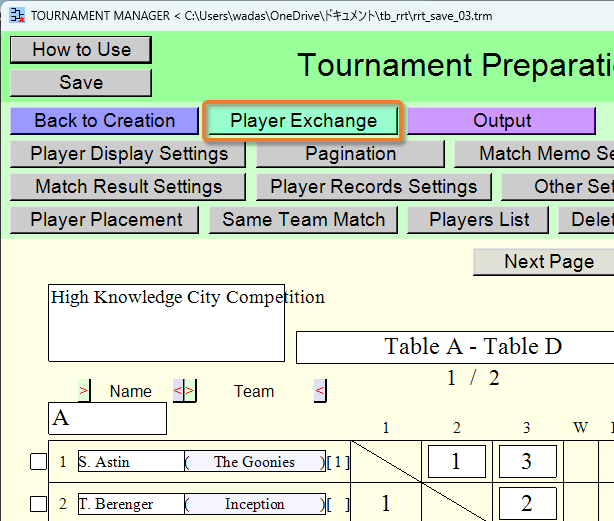
Task: Click the S. Astin name field
Action: tap(131, 462)
